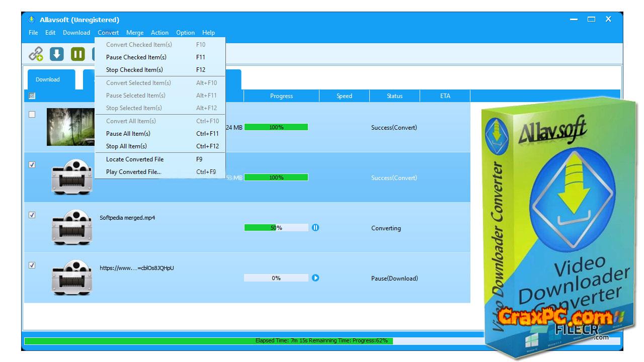Toggle the select-all checkbox in the list header

32,96
